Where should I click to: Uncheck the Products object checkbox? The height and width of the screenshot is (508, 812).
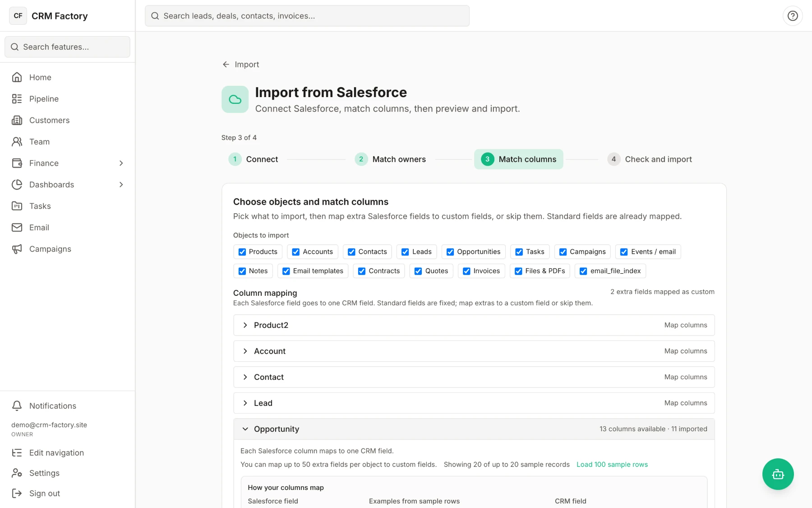tap(242, 252)
